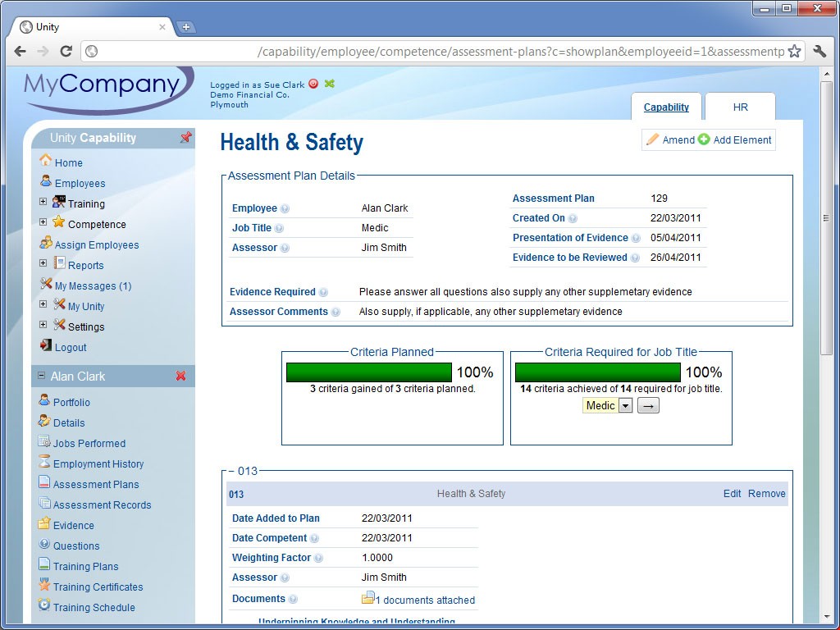
Task: Click the vertical scrollbar thumb
Action: (x=826, y=218)
